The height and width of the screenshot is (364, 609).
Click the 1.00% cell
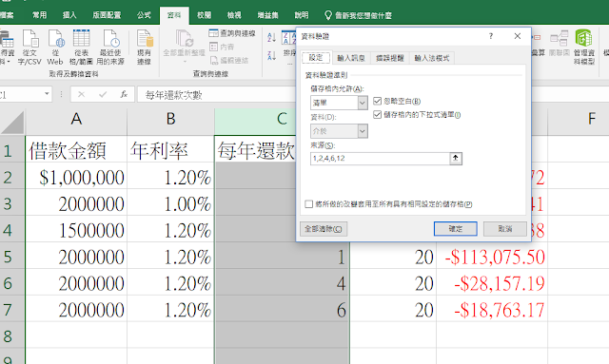point(170,203)
